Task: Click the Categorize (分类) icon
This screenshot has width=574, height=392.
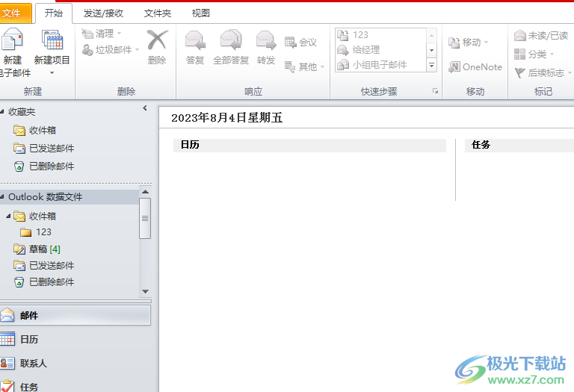Action: 519,54
